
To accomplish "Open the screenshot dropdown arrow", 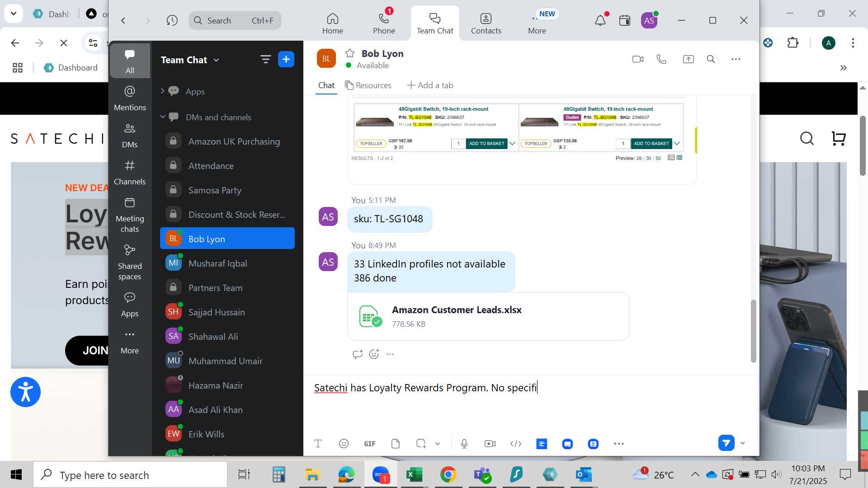I will (438, 444).
